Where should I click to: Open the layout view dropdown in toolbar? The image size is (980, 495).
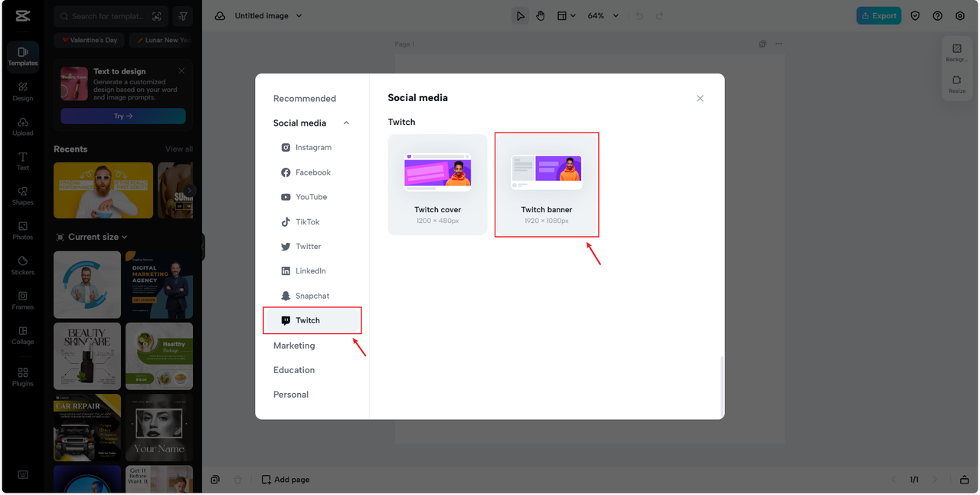[x=566, y=15]
